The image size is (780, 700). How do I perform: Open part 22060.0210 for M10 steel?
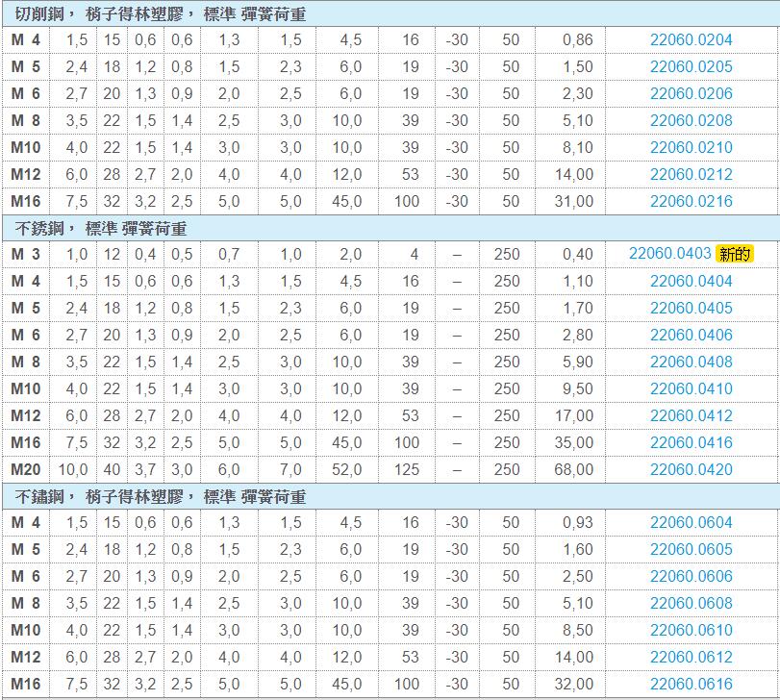pyautogui.click(x=691, y=148)
